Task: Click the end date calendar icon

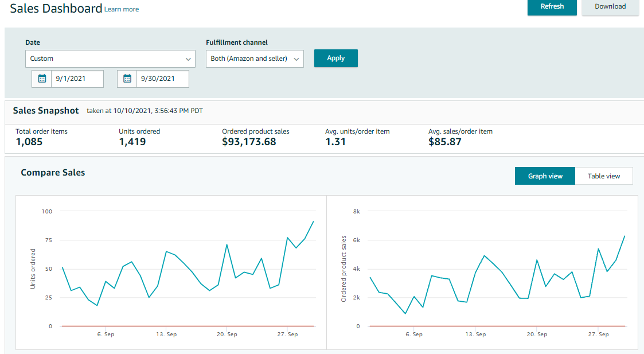Action: click(127, 79)
